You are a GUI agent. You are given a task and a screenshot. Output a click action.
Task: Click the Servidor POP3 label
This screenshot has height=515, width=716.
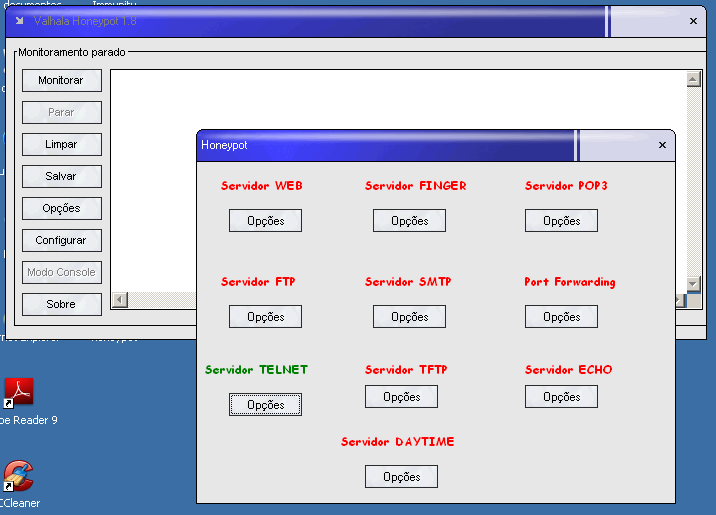point(566,186)
